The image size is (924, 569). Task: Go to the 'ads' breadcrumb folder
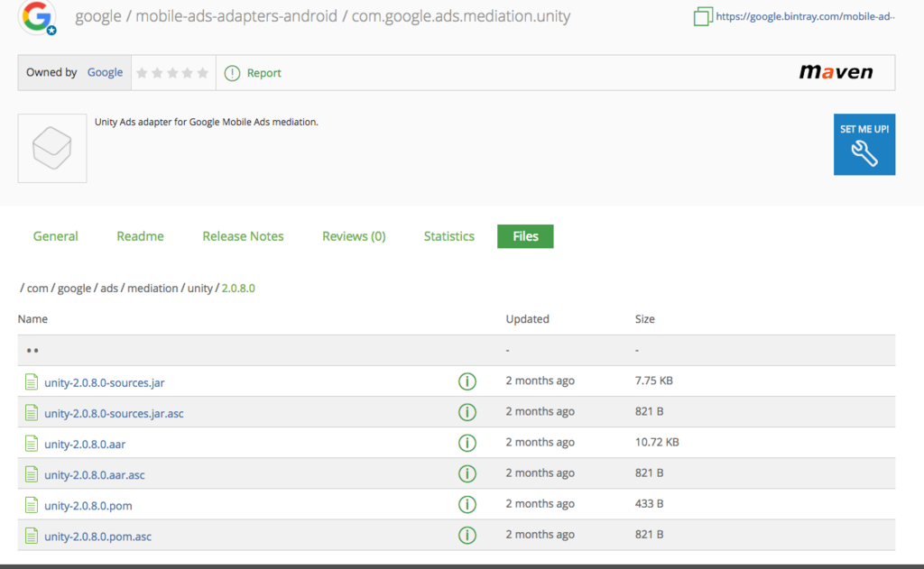(109, 288)
